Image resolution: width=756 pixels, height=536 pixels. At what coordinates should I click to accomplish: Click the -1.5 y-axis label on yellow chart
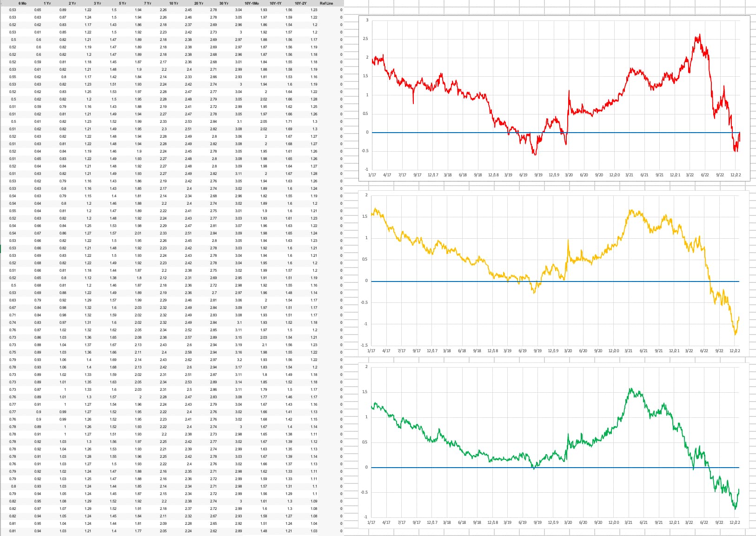point(364,345)
